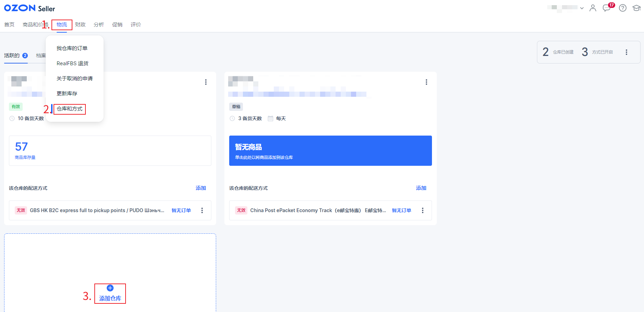The width and height of the screenshot is (644, 312).
Task: Open options for China Post ePacket method
Action: coord(423,210)
